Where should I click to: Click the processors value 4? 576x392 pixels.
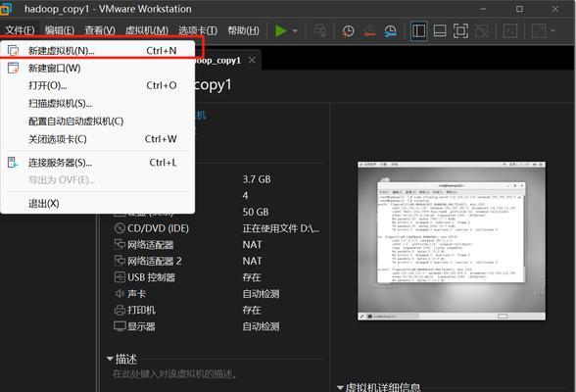click(x=245, y=195)
